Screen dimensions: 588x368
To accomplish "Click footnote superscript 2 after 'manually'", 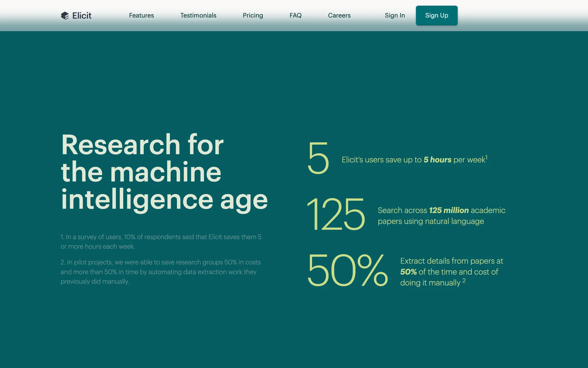I will pos(464,281).
